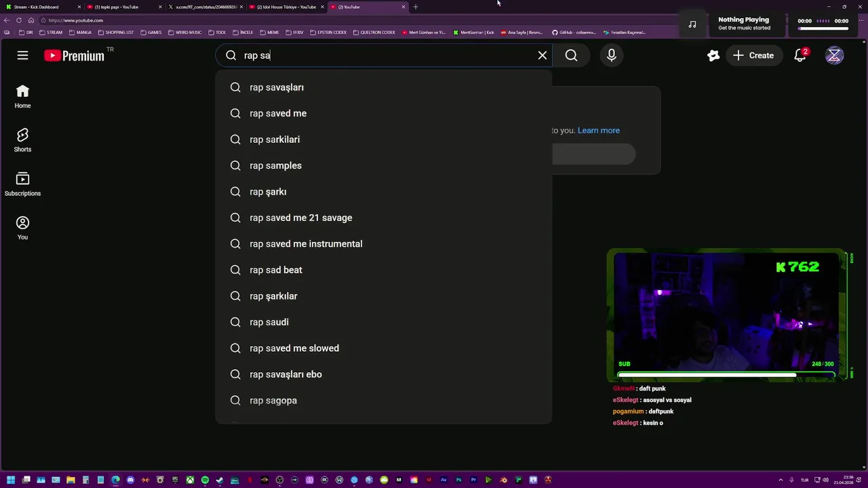Viewport: 868px width, 488px height.
Task: Choose 'rap şarkılar' suggestion
Action: click(x=384, y=296)
